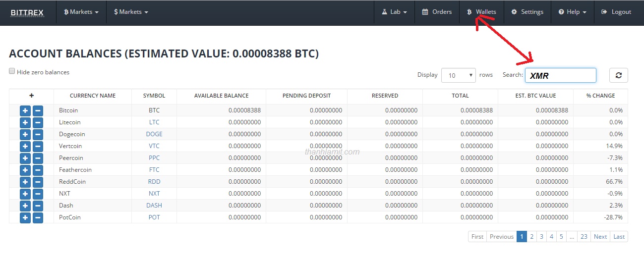
Task: Open the VTC symbol link
Action: pos(154,146)
